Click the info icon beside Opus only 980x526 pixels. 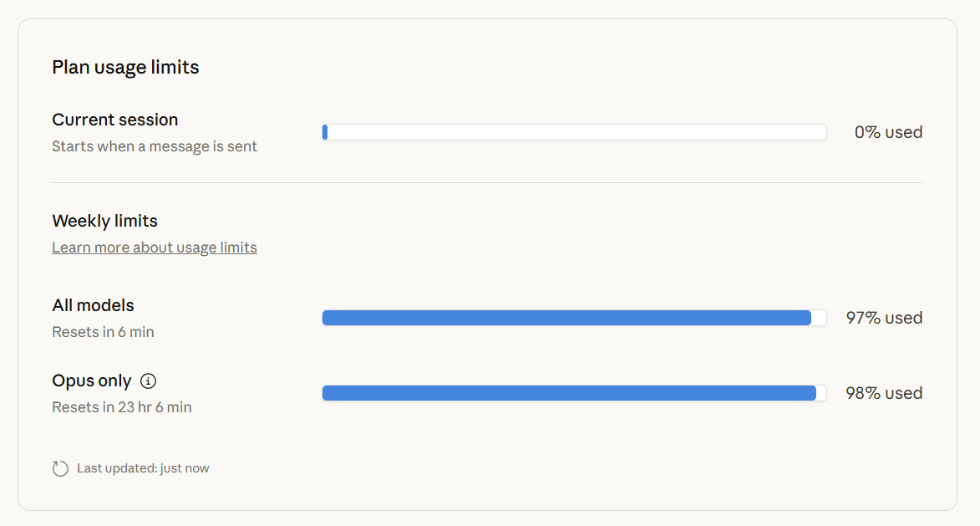point(149,381)
